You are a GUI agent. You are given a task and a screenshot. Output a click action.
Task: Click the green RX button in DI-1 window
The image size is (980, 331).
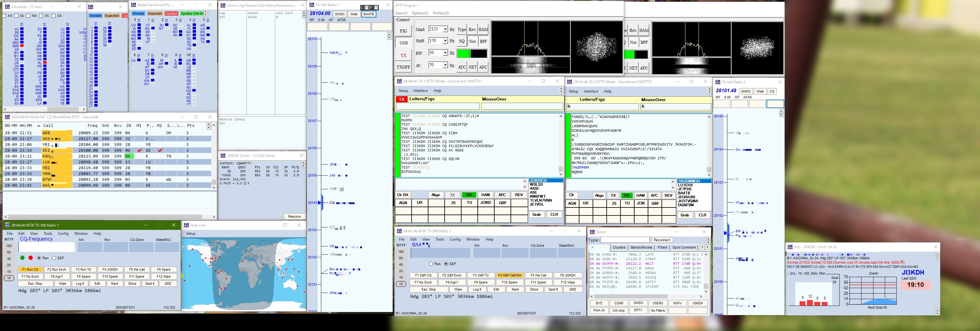click(x=469, y=195)
